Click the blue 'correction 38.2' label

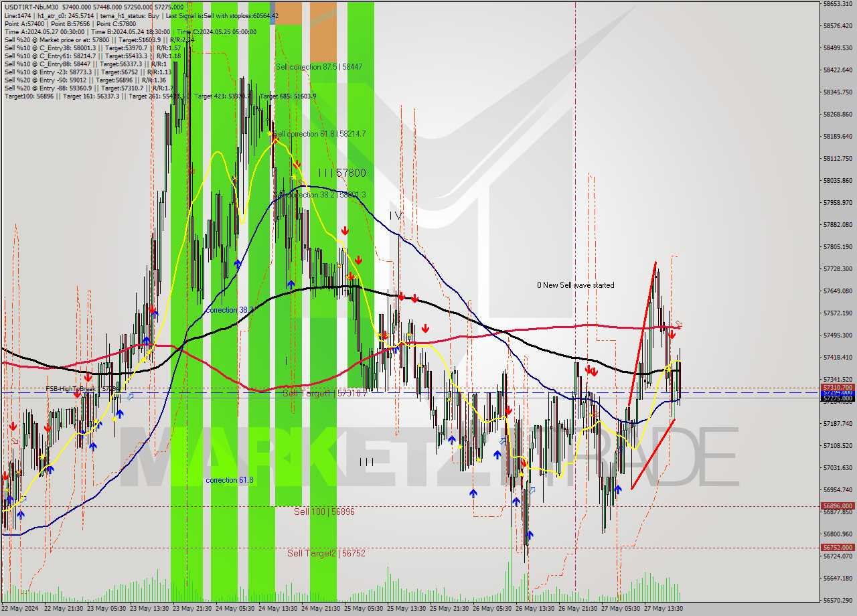(230, 310)
